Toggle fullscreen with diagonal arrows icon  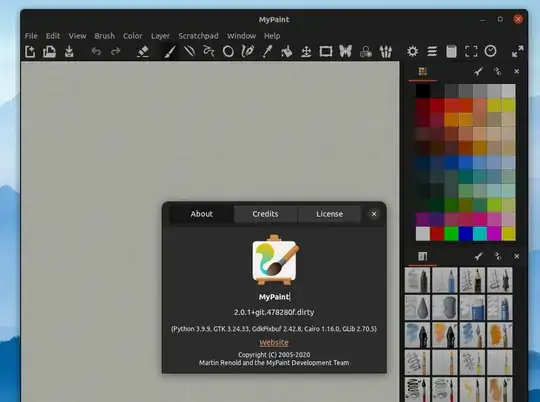point(518,52)
